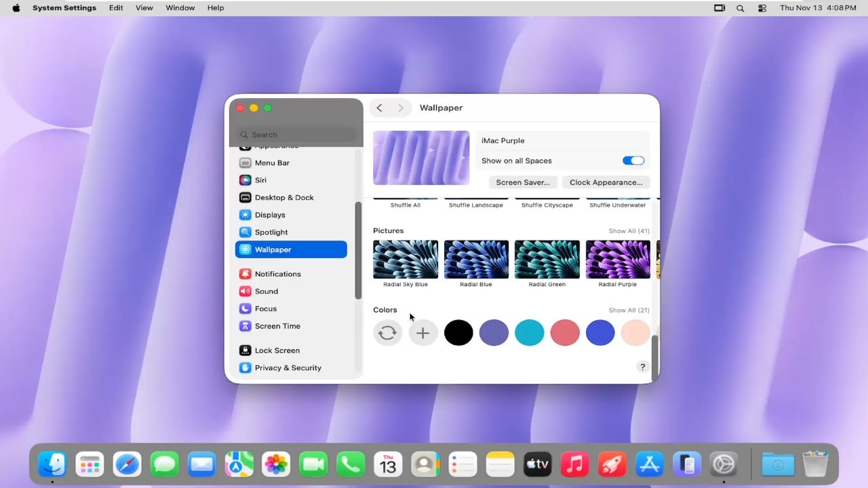Open Downloads folder in the Dock
Viewport: 868px width, 488px height.
pos(778,464)
